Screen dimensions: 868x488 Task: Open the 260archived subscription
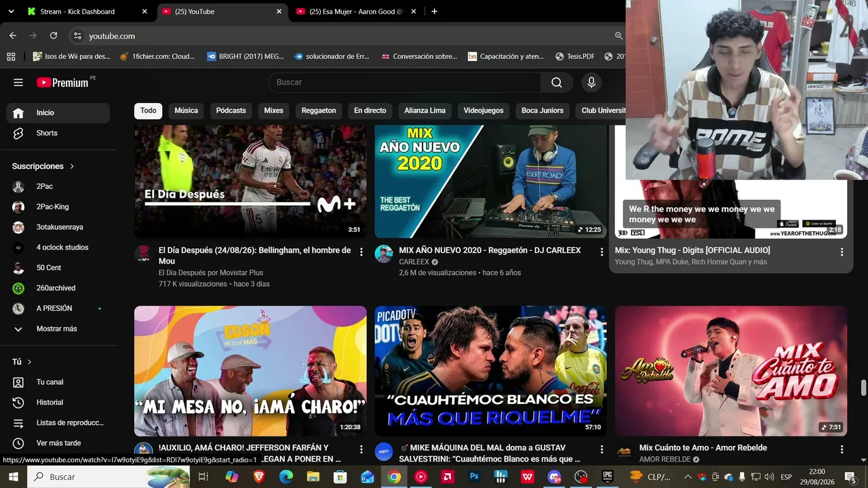pyautogui.click(x=58, y=288)
